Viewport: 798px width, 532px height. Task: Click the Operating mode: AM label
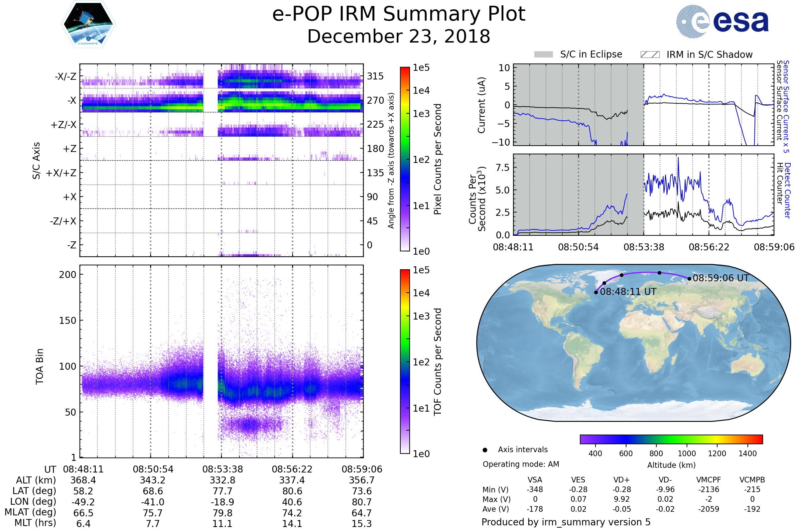pos(521,464)
